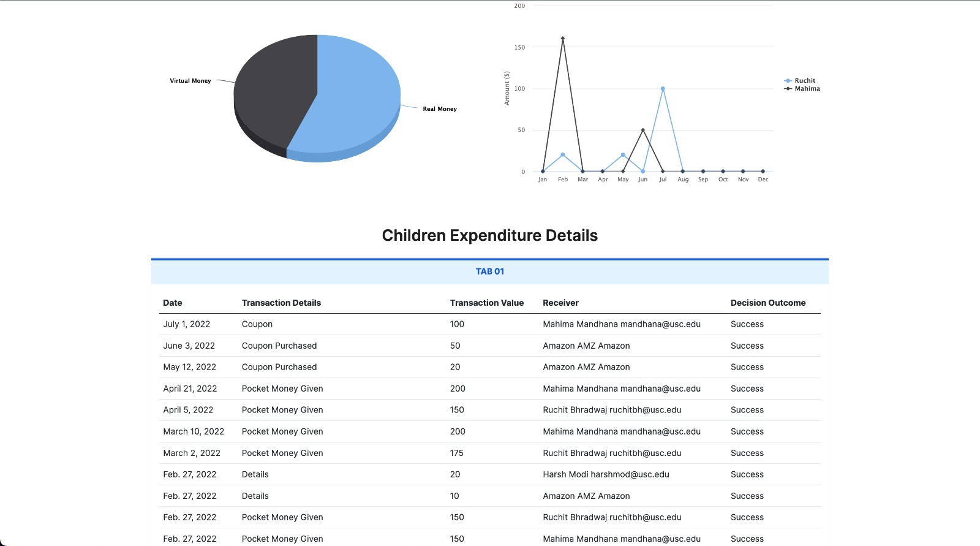Click Pocket Money Given in April 21 row
Screen dimensions: 980x546
click(282, 389)
